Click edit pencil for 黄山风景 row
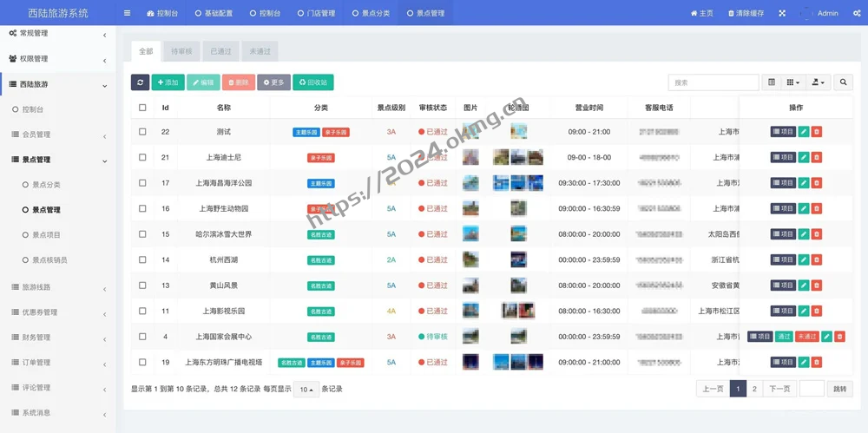 (x=804, y=285)
